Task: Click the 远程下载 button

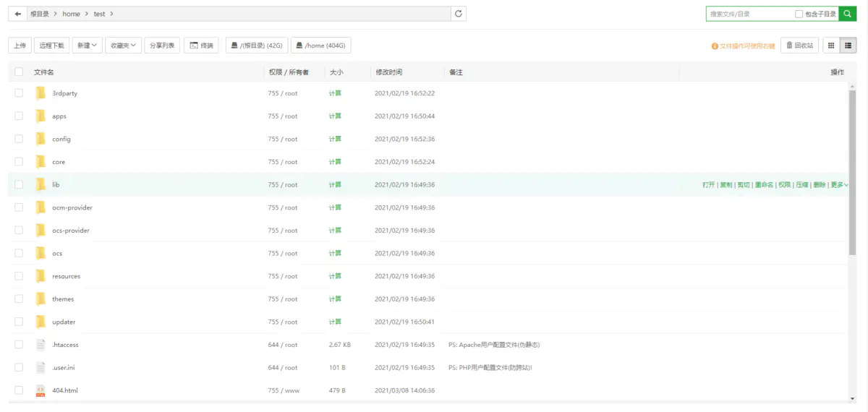Action: pyautogui.click(x=51, y=46)
